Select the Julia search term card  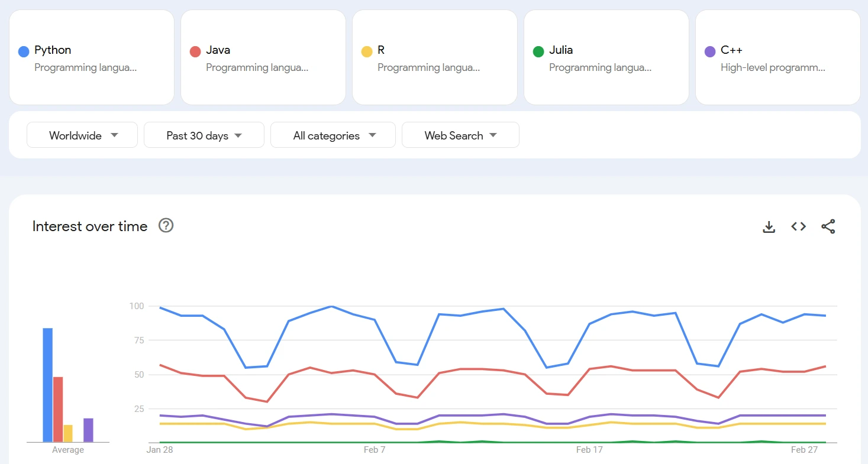(x=606, y=57)
